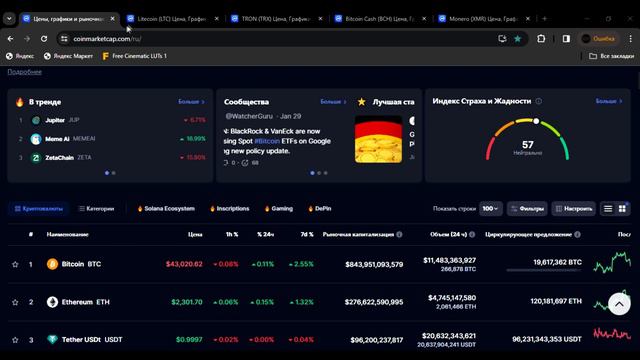
Task: Open the site information icon in the address bar
Action: click(64, 39)
